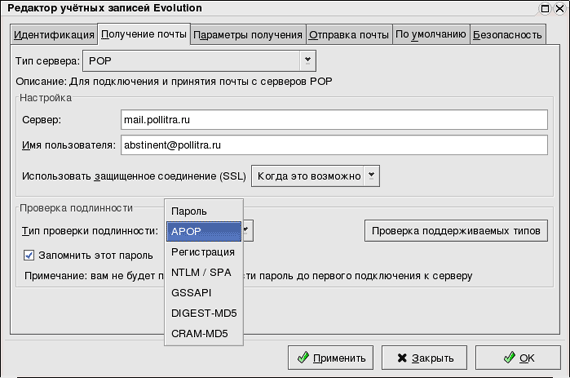Go to Параметры получения tab
The height and width of the screenshot is (378, 570).
[x=248, y=35]
